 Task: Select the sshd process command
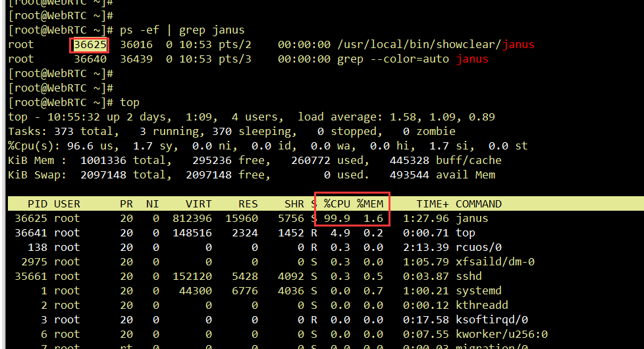click(469, 276)
